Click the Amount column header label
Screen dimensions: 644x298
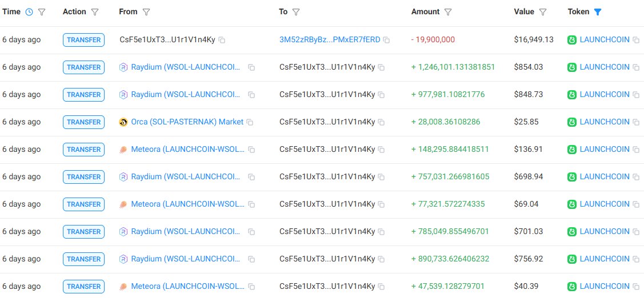426,11
